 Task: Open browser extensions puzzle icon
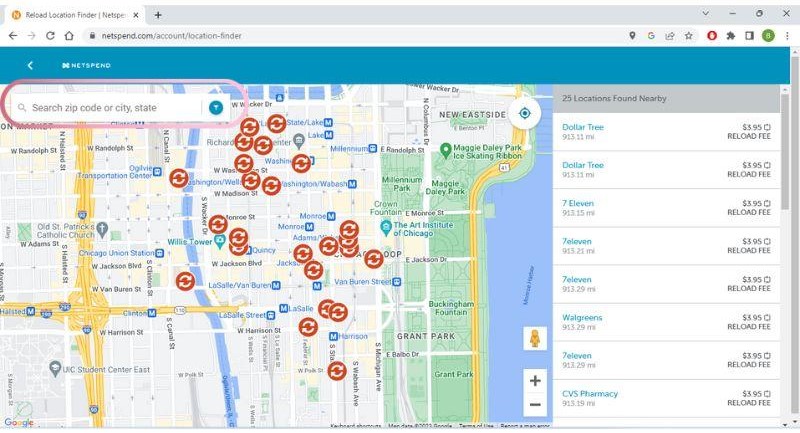click(x=731, y=36)
